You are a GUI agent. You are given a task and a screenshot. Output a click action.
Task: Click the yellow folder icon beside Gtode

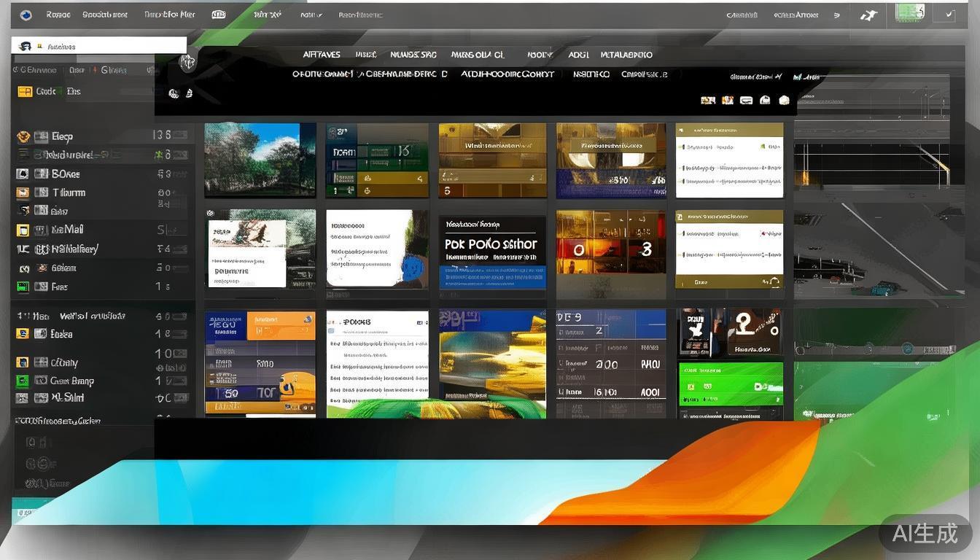[x=25, y=92]
